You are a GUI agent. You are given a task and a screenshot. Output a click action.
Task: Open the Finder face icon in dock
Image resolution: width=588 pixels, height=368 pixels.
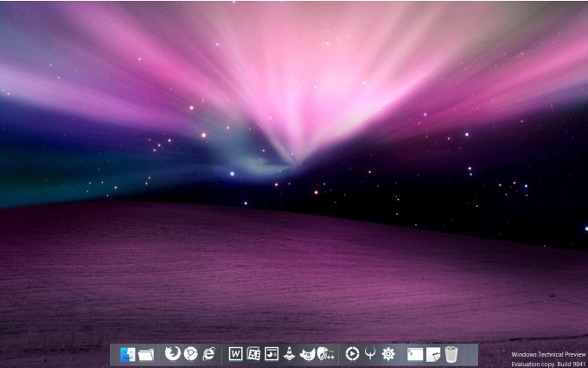pyautogui.click(x=128, y=354)
